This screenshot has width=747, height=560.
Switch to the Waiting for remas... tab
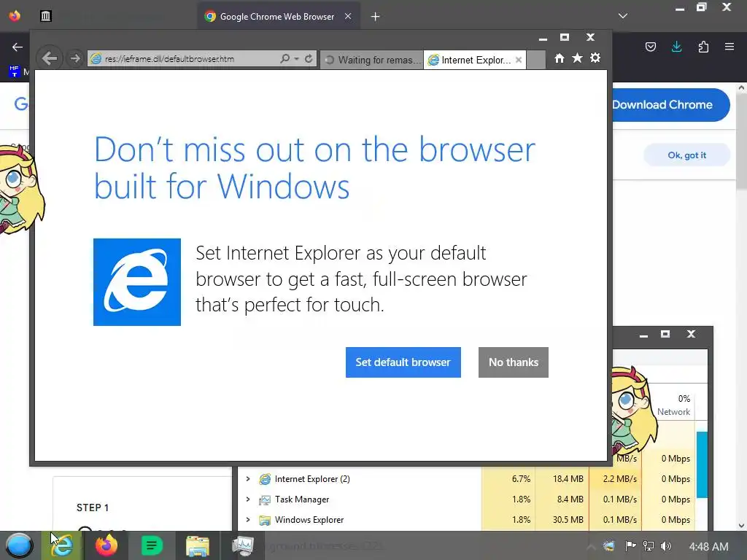(x=371, y=60)
